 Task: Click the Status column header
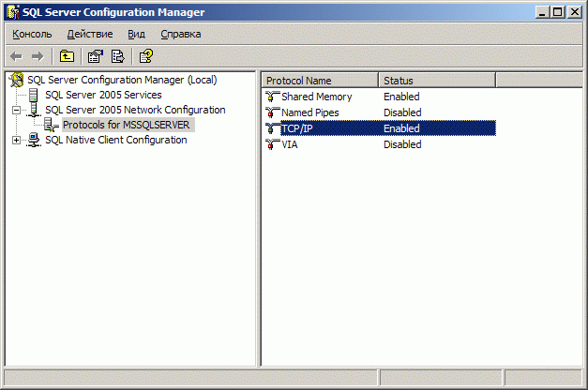click(436, 81)
